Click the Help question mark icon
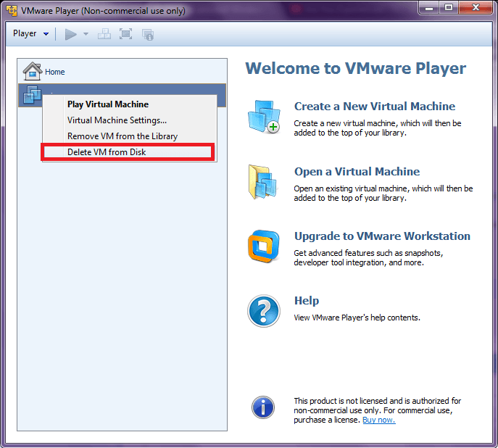 tap(264, 311)
